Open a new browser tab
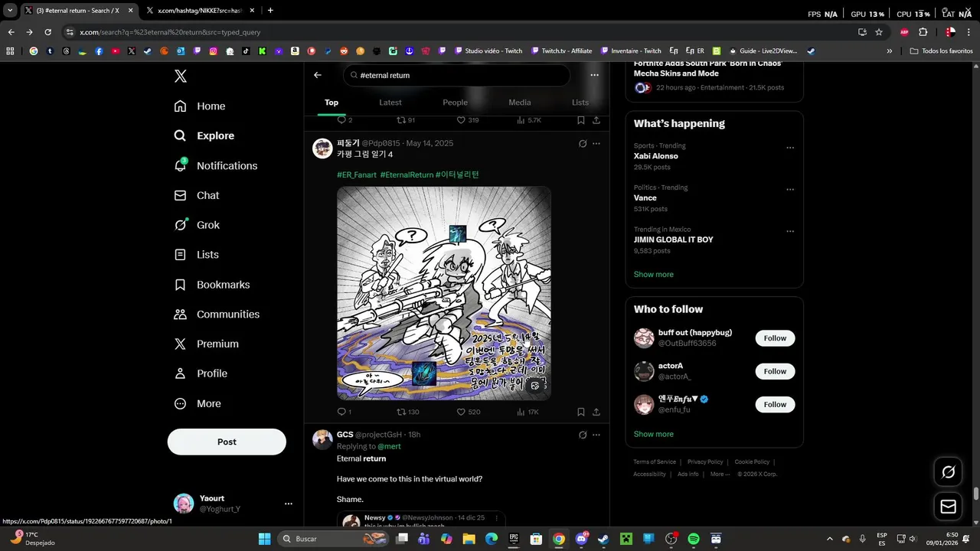 click(270, 11)
